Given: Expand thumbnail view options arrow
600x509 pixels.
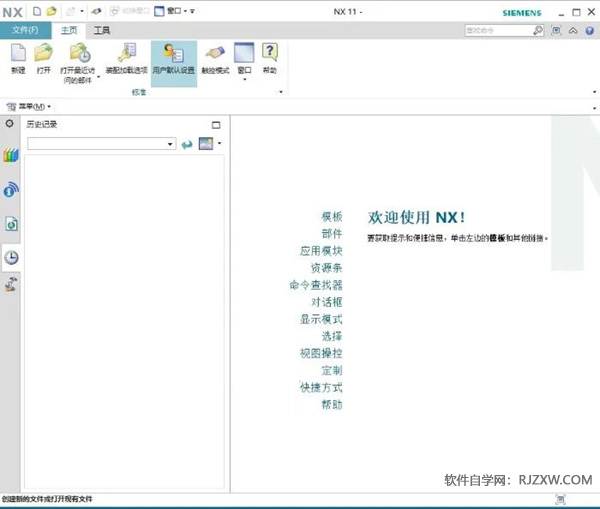Looking at the screenshot, I should (219, 143).
